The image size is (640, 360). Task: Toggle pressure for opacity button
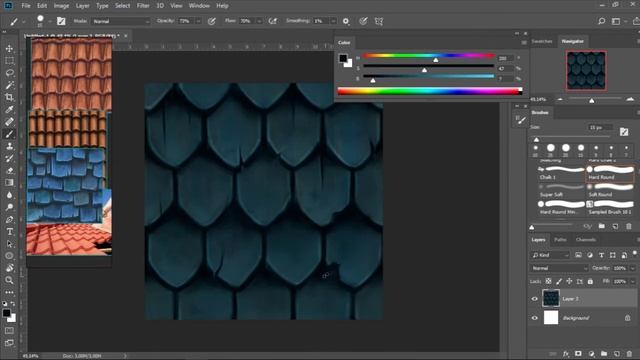click(211, 21)
